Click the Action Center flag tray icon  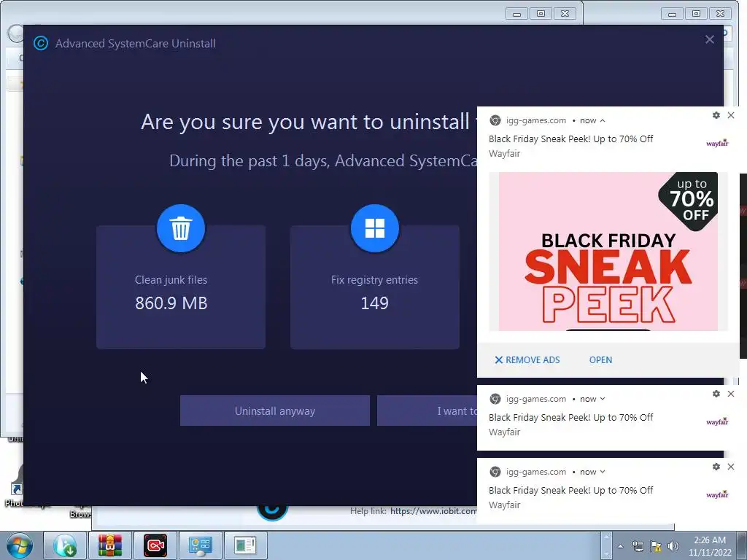pyautogui.click(x=656, y=546)
